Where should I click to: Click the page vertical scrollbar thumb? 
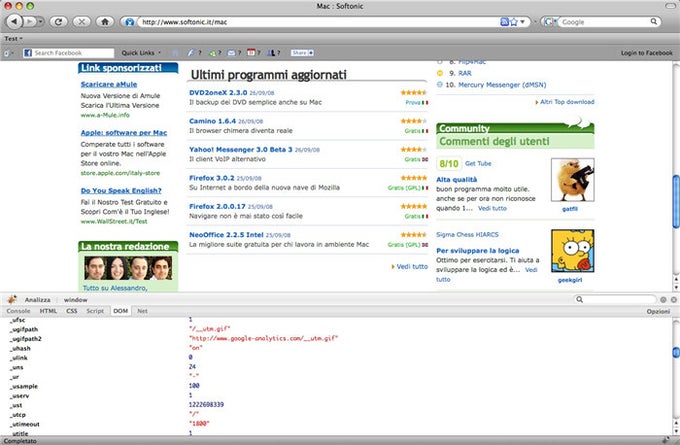[x=676, y=201]
